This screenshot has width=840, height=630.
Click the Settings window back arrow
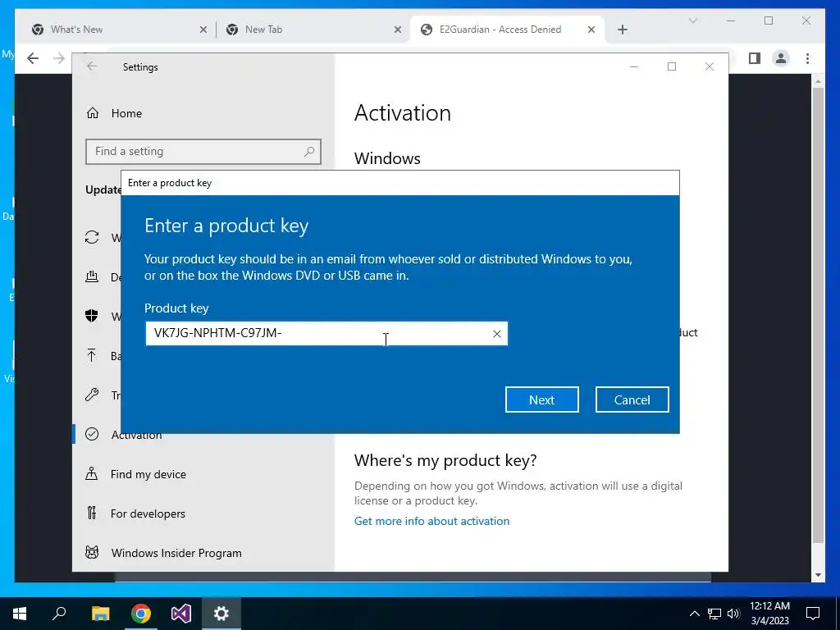pyautogui.click(x=92, y=66)
